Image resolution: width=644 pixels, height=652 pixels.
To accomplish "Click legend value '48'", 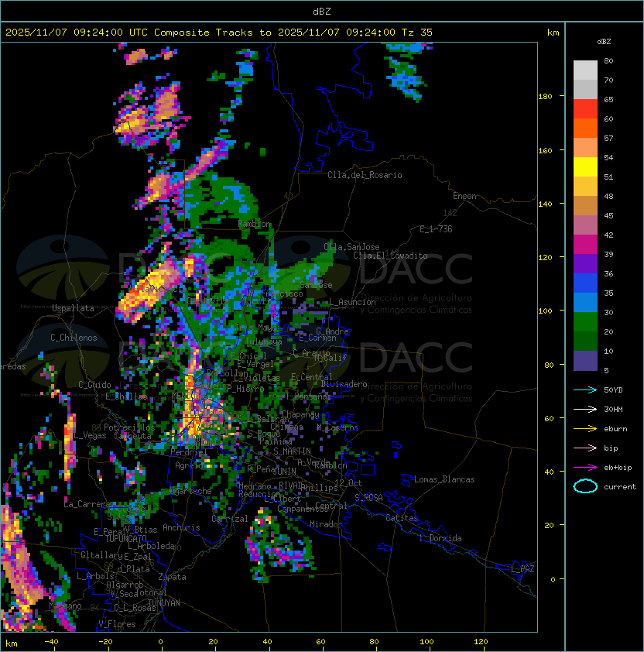I will pos(608,196).
